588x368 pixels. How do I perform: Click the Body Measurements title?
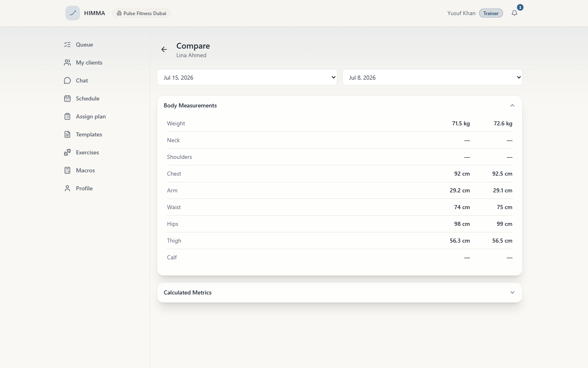(190, 105)
